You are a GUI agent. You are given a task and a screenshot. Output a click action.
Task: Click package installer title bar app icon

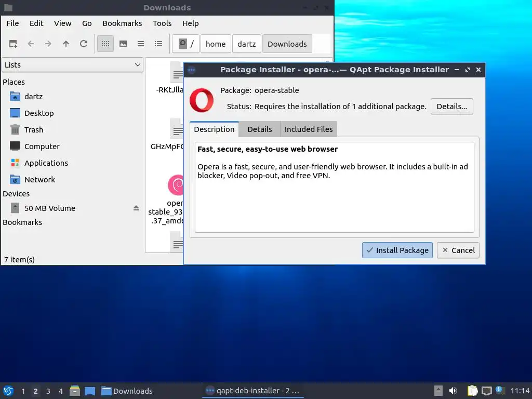coord(191,70)
